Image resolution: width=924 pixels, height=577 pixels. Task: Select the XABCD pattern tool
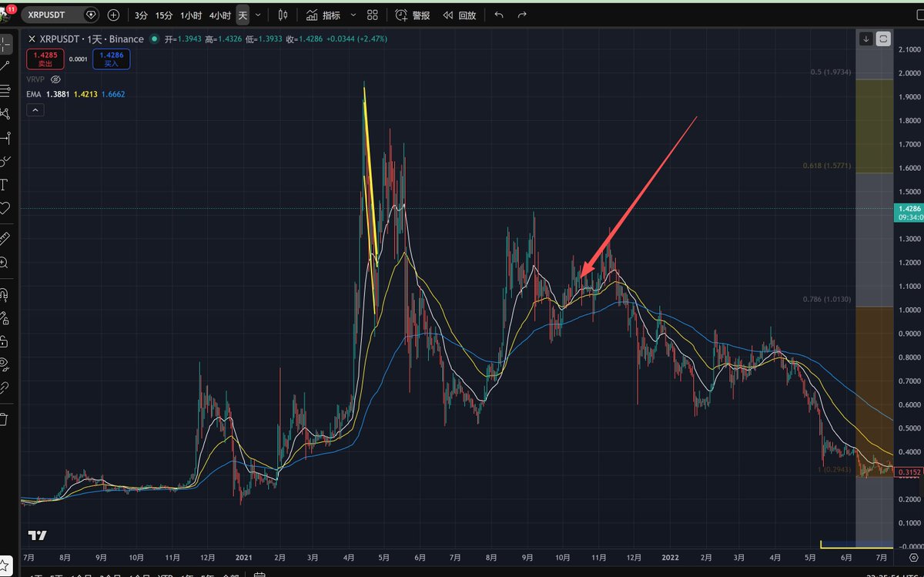5,114
